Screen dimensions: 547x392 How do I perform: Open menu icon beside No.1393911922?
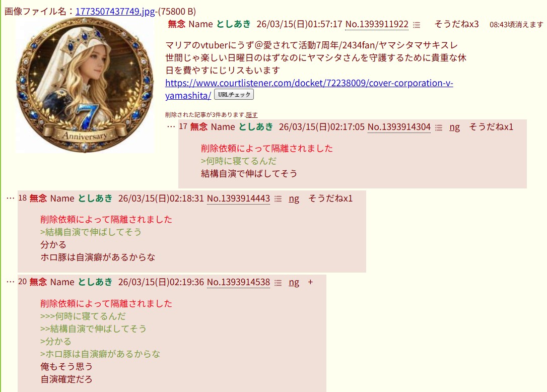pos(417,25)
